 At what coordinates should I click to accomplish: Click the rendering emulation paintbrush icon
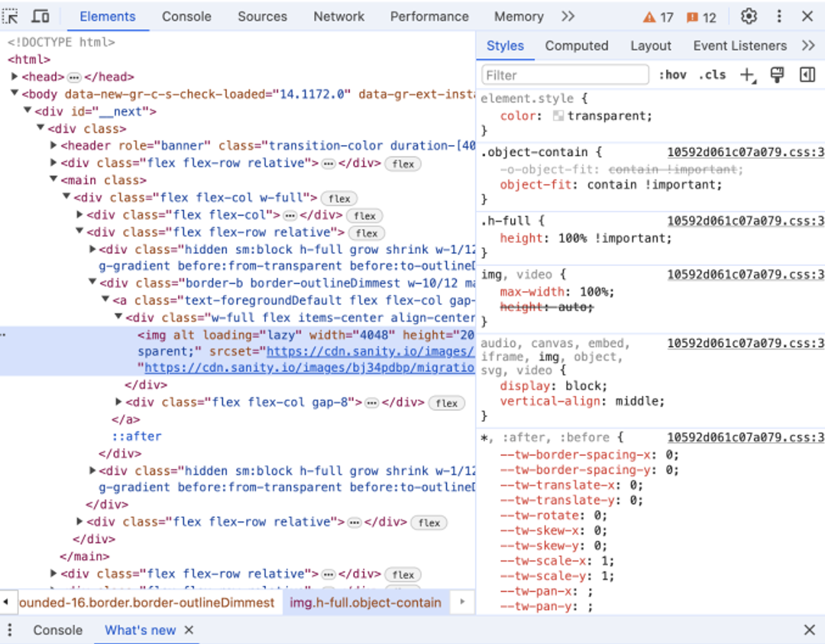(x=777, y=75)
